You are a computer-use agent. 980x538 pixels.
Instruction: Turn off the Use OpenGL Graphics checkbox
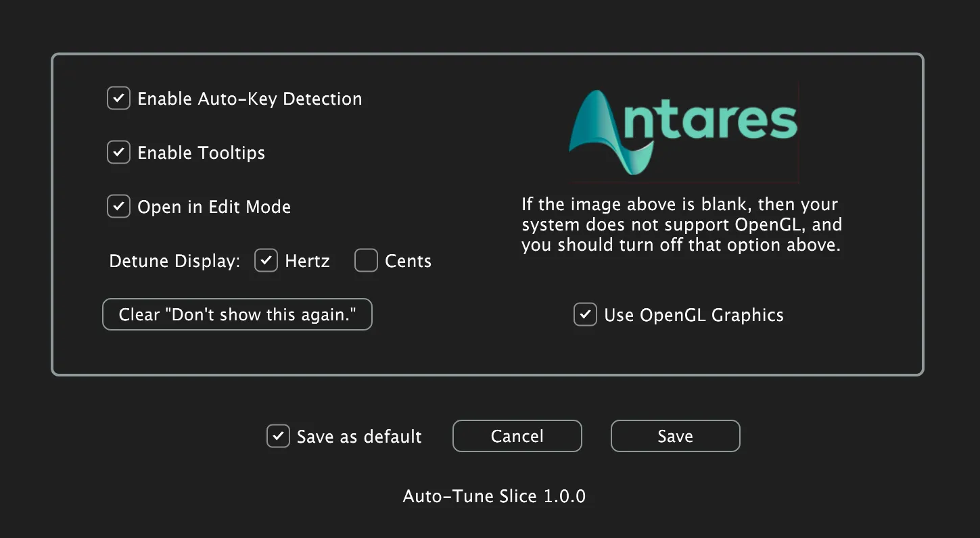pyautogui.click(x=585, y=314)
